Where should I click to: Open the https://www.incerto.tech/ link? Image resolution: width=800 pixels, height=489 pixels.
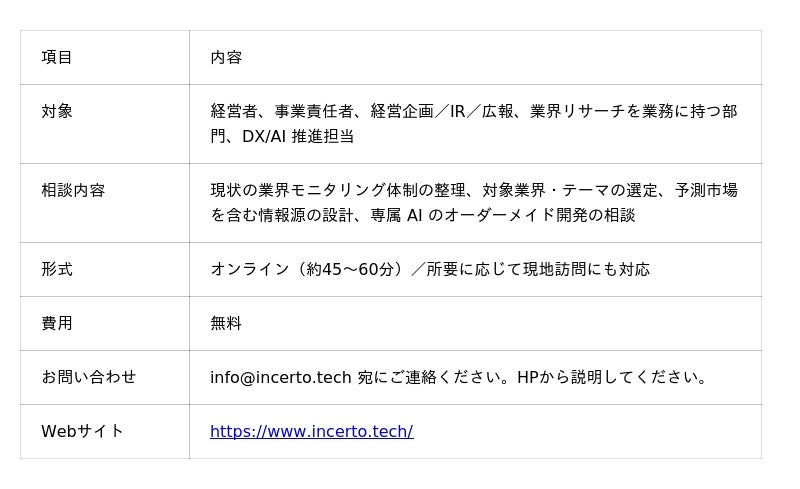(311, 432)
